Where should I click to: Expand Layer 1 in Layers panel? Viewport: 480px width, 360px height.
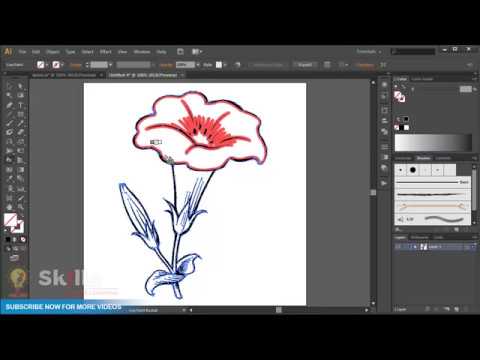click(x=415, y=247)
